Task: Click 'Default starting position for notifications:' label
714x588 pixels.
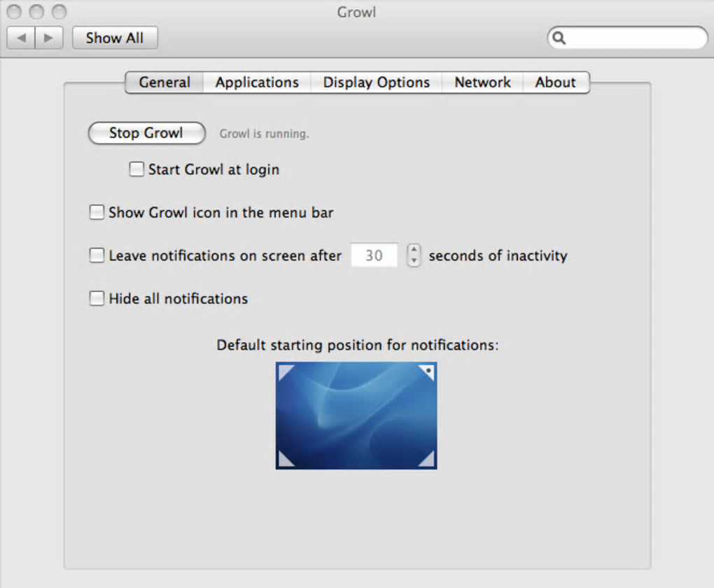Action: 358,345
